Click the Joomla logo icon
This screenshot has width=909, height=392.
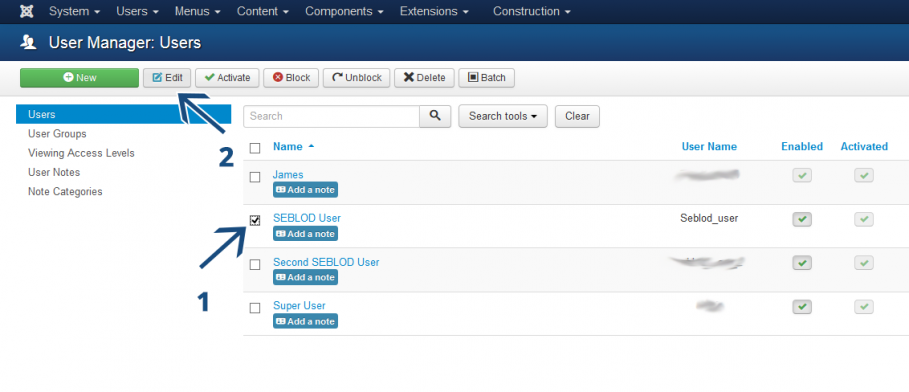[x=27, y=12]
